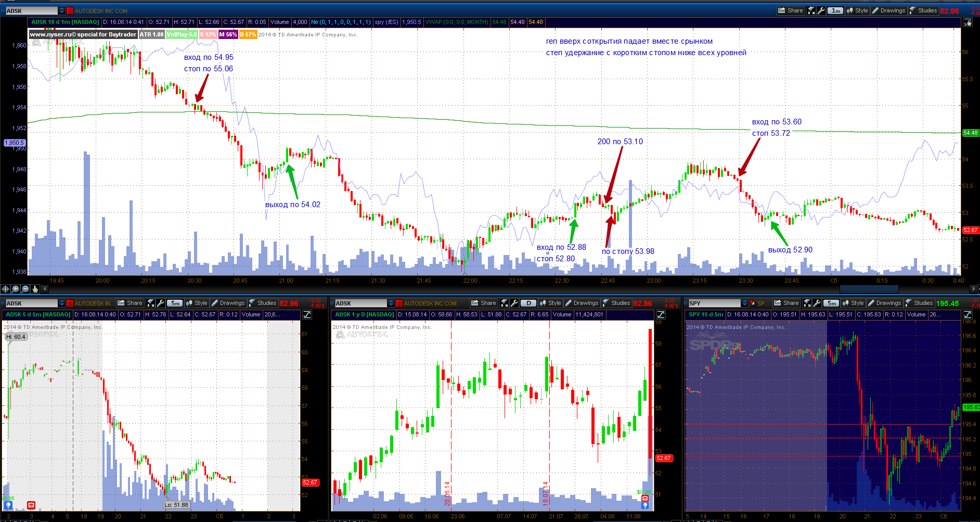Click the SPY symbol input field

pos(714,303)
